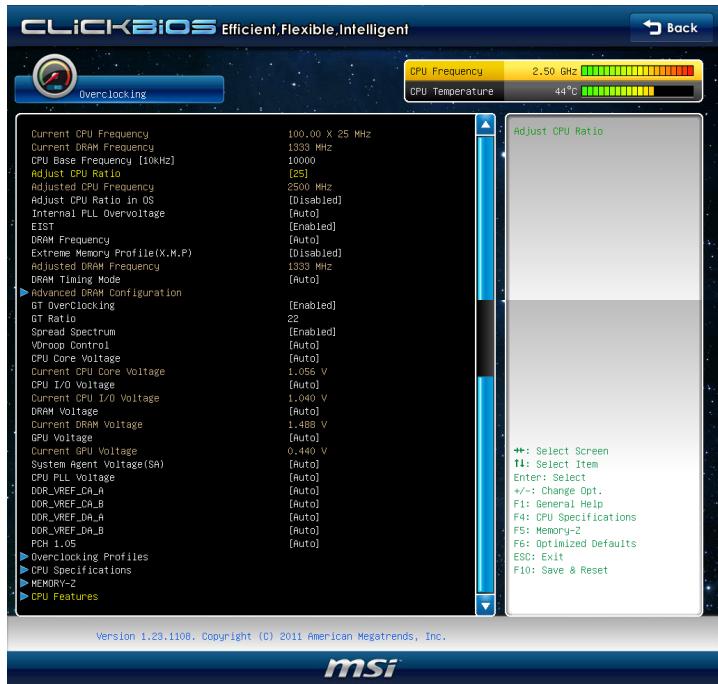The image size is (718, 684).
Task: Click Current CPU Core Voltage 1.056 V
Action: tap(307, 372)
